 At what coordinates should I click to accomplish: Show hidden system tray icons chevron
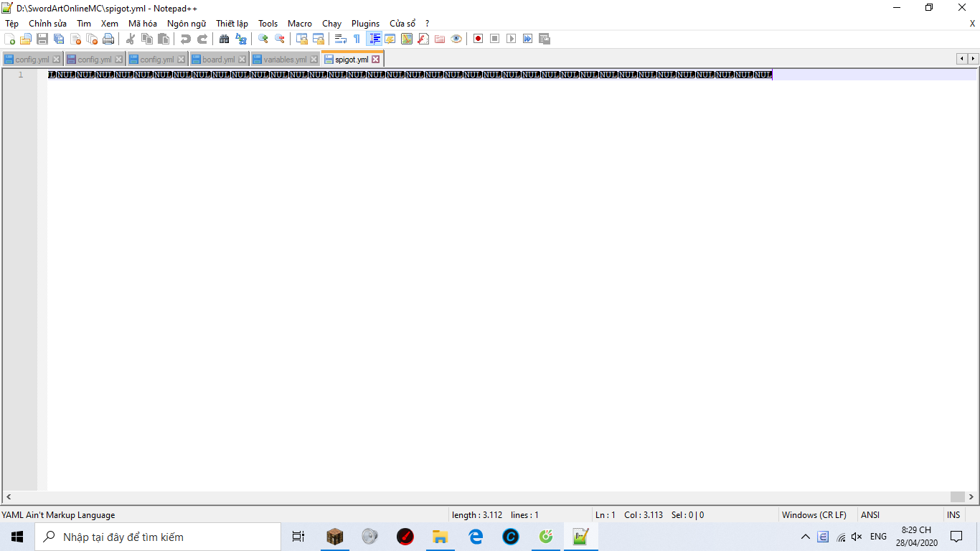(x=806, y=537)
